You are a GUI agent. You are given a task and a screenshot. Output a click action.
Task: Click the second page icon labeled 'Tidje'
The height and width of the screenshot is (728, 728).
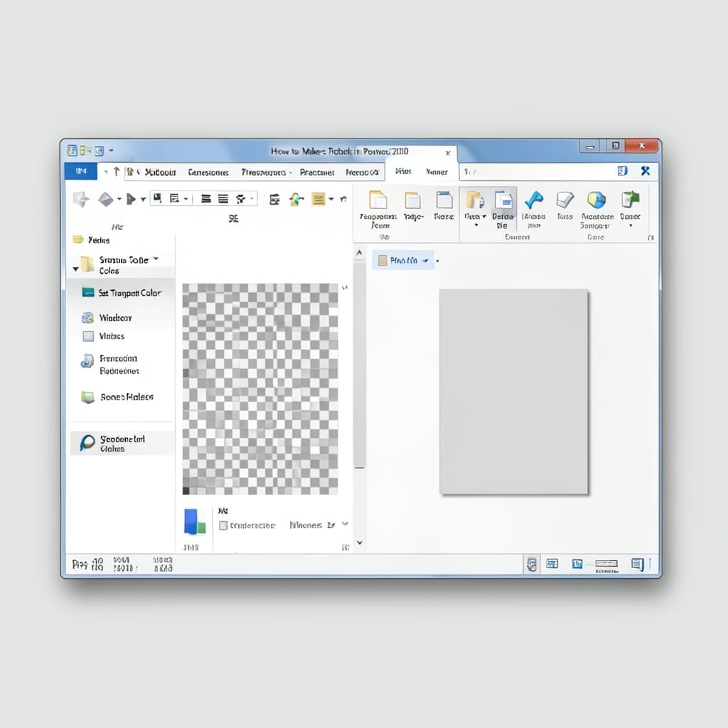(x=413, y=200)
